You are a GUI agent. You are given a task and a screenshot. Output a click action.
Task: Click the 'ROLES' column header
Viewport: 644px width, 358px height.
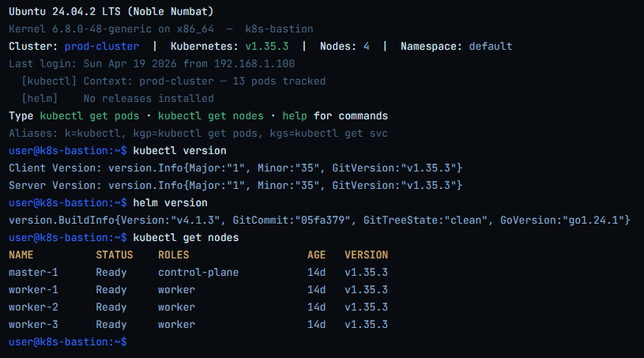173,255
